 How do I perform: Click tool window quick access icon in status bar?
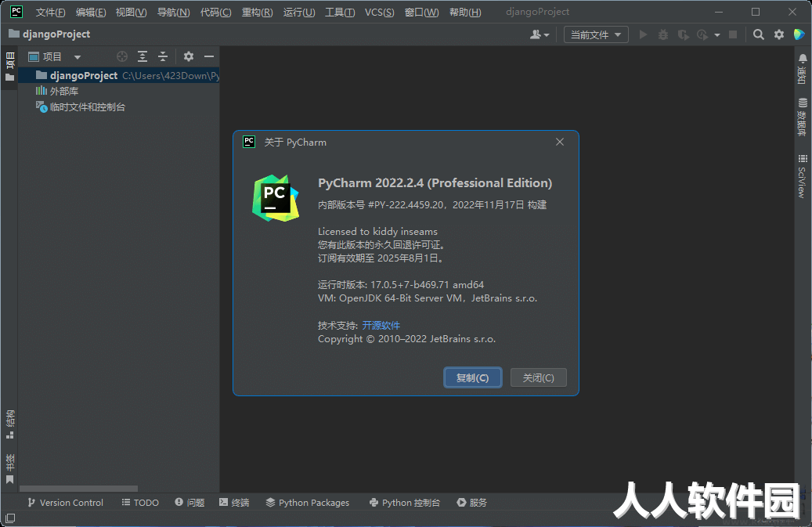[10, 518]
